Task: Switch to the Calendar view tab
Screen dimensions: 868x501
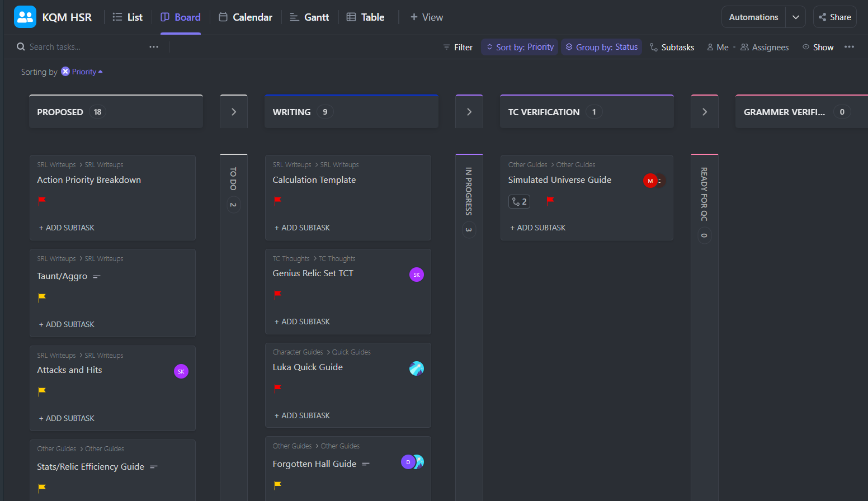Action: 245,17
